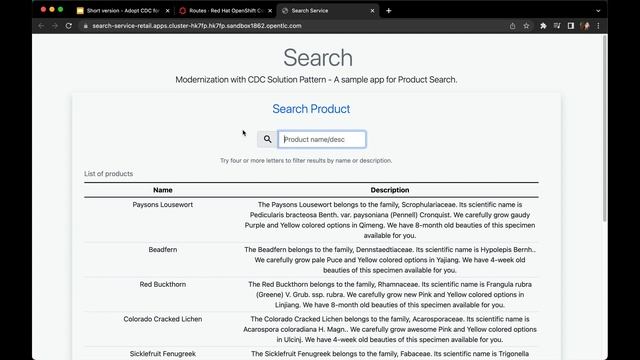Open a new tab with the plus button
The height and width of the screenshot is (360, 640).
click(389, 11)
